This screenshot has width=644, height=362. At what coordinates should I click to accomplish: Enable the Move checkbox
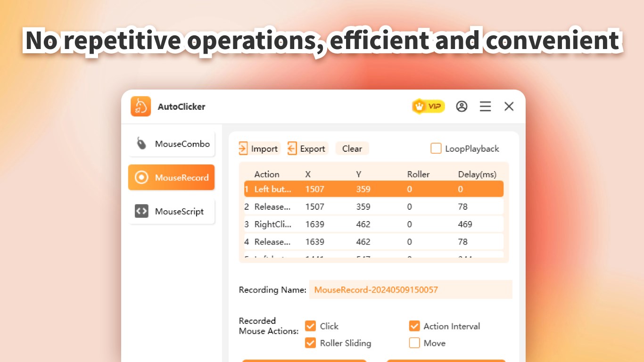414,343
